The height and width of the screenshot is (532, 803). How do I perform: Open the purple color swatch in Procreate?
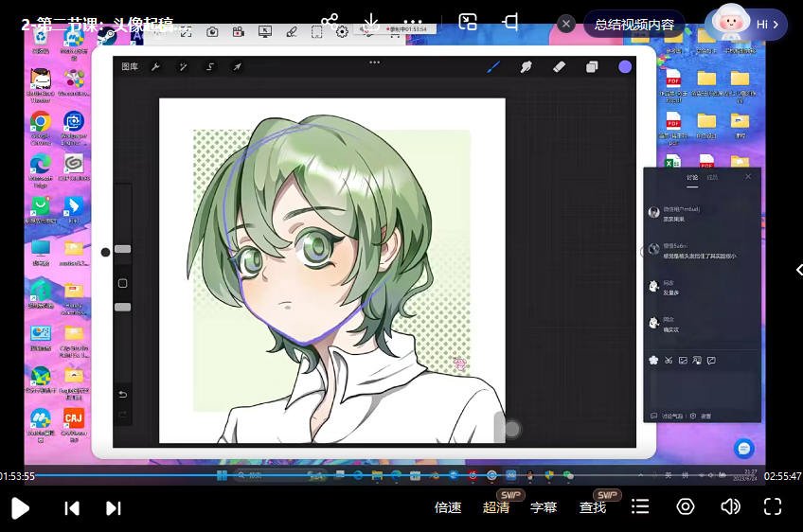(625, 67)
